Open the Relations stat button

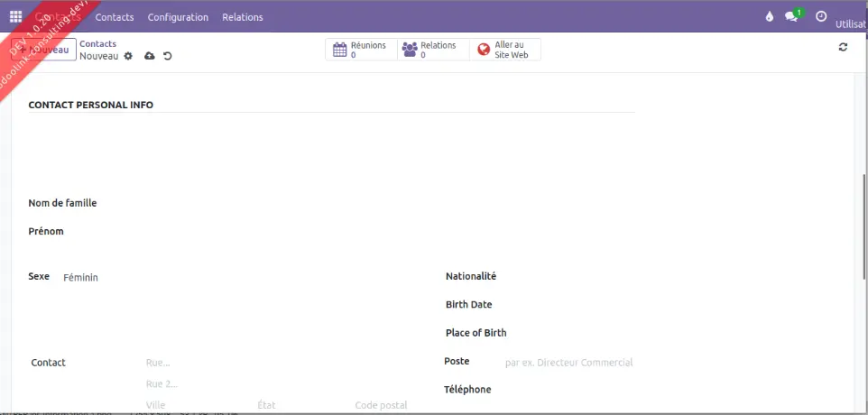point(433,50)
